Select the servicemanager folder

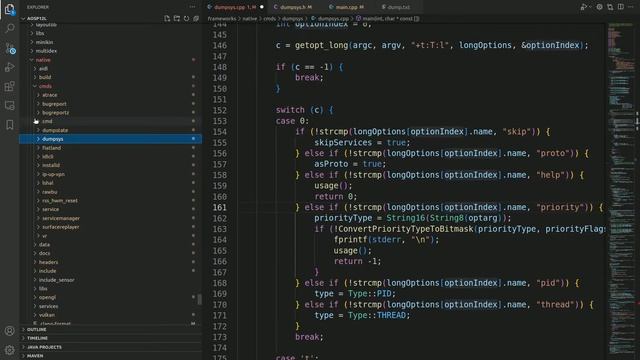110,218
